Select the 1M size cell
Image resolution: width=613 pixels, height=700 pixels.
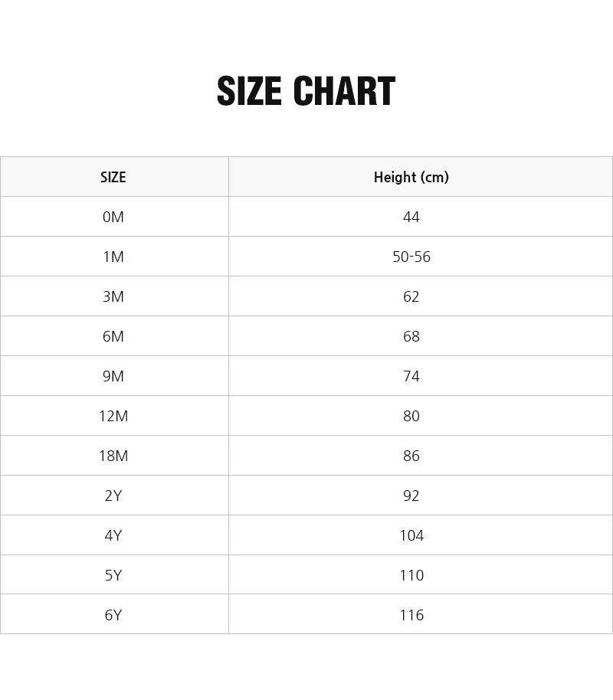113,257
